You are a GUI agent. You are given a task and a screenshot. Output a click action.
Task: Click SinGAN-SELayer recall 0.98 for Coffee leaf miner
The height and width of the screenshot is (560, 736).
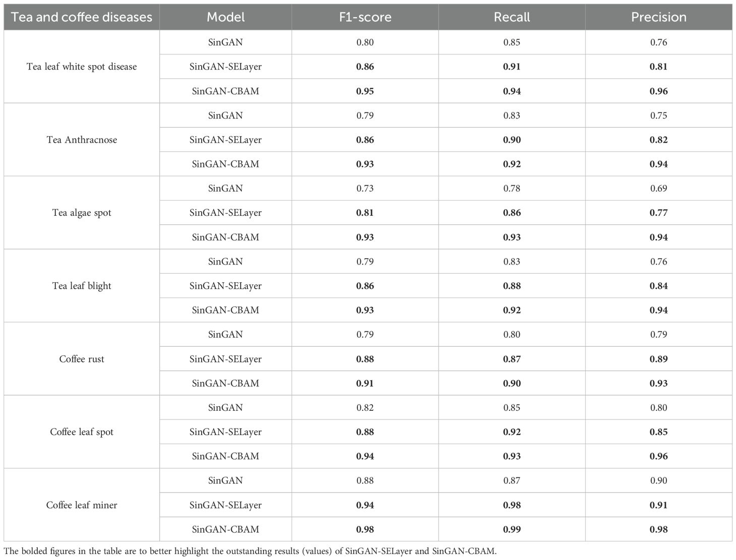point(512,505)
